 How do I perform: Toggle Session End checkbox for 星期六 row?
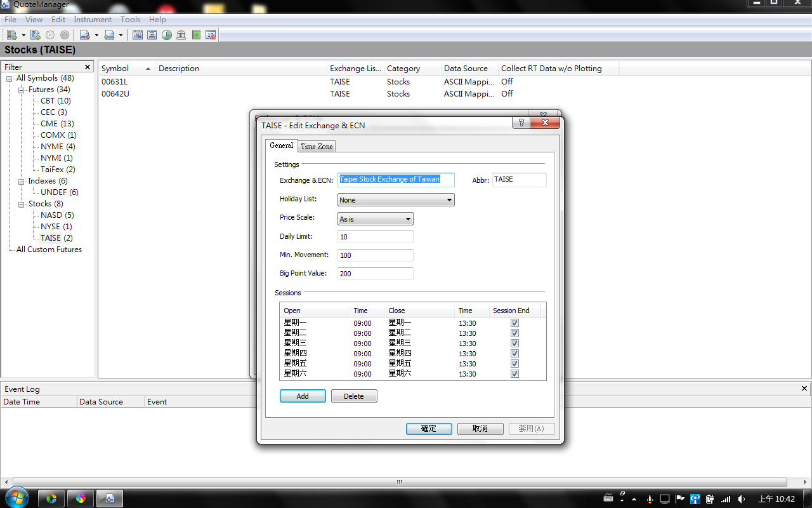(514, 374)
